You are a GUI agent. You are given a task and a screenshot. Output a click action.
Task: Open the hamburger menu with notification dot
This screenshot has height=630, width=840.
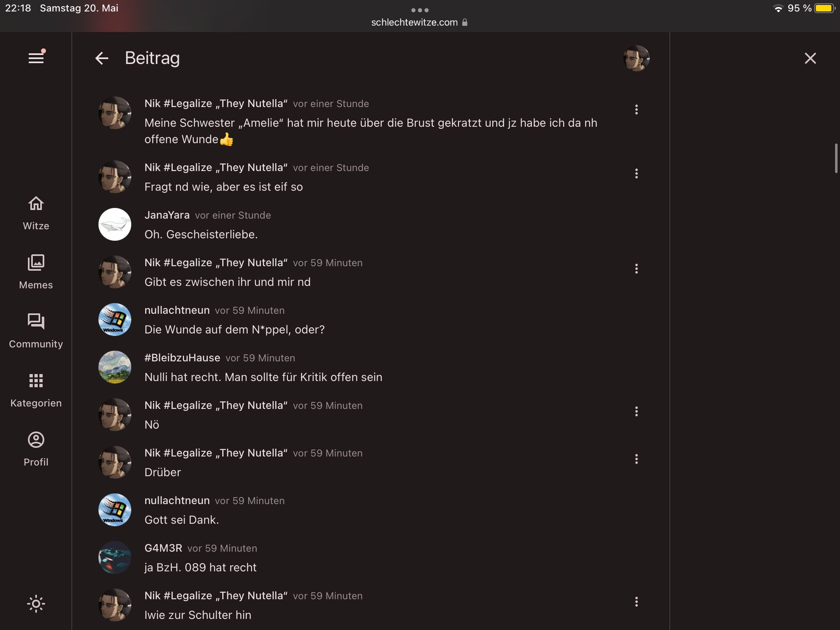(x=36, y=58)
